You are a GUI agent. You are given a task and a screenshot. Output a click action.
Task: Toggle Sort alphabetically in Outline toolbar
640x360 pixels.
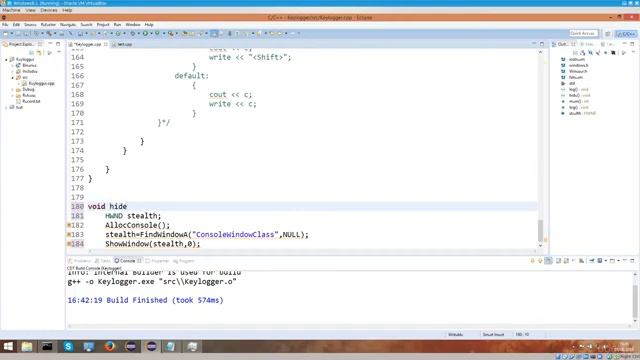pos(583,53)
